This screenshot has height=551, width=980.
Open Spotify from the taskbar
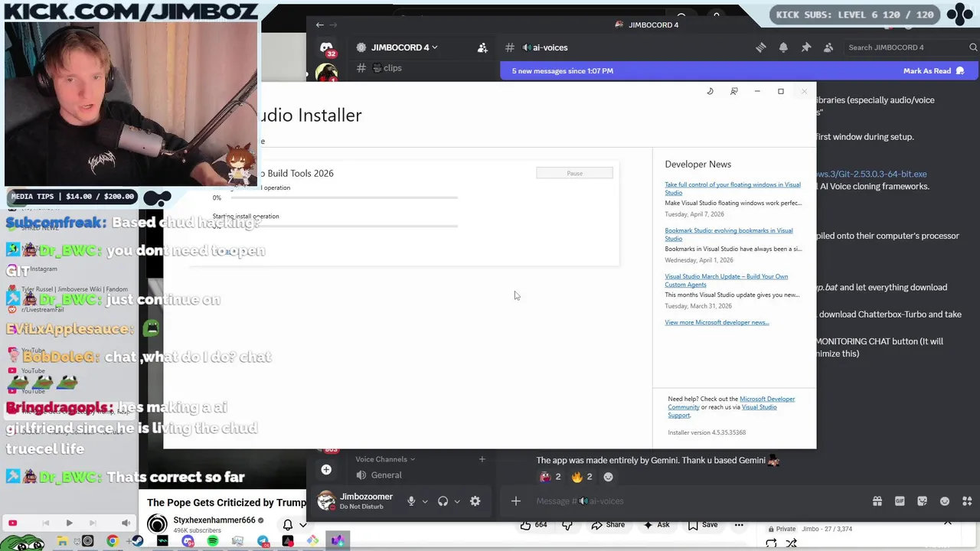213,541
